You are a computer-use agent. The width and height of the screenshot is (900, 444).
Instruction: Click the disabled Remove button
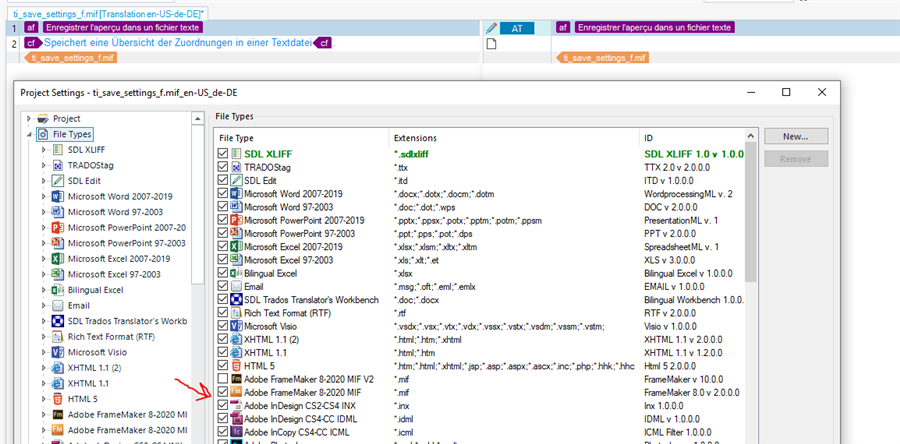(796, 159)
